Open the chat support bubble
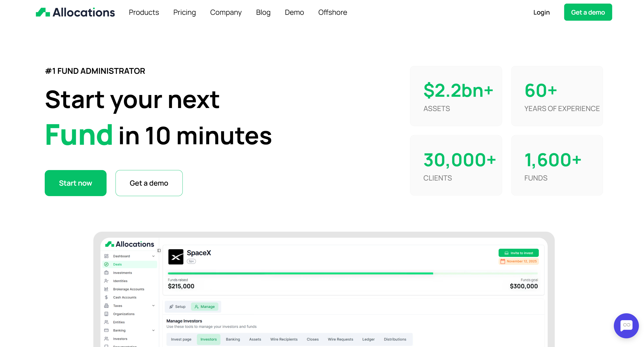Screen dimensions: 644x347 pyautogui.click(x=626, y=326)
